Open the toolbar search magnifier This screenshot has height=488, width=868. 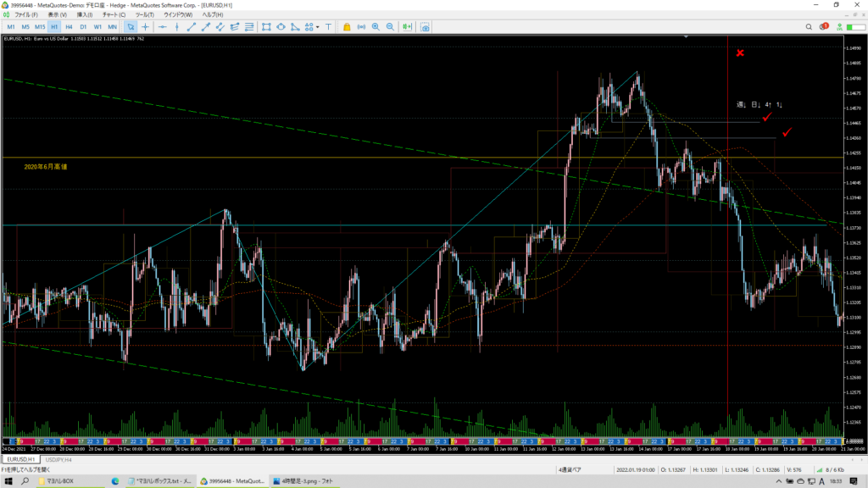808,27
